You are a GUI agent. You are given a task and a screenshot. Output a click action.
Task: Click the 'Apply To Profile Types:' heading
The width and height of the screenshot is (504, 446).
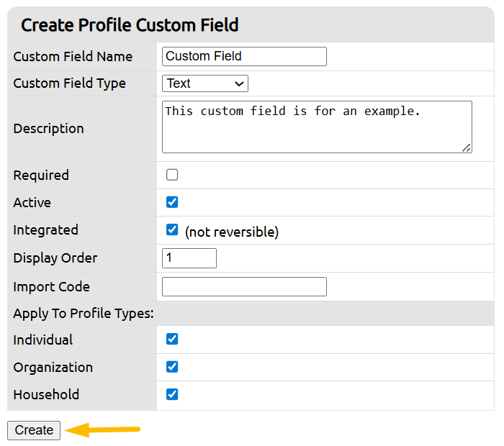[84, 314]
